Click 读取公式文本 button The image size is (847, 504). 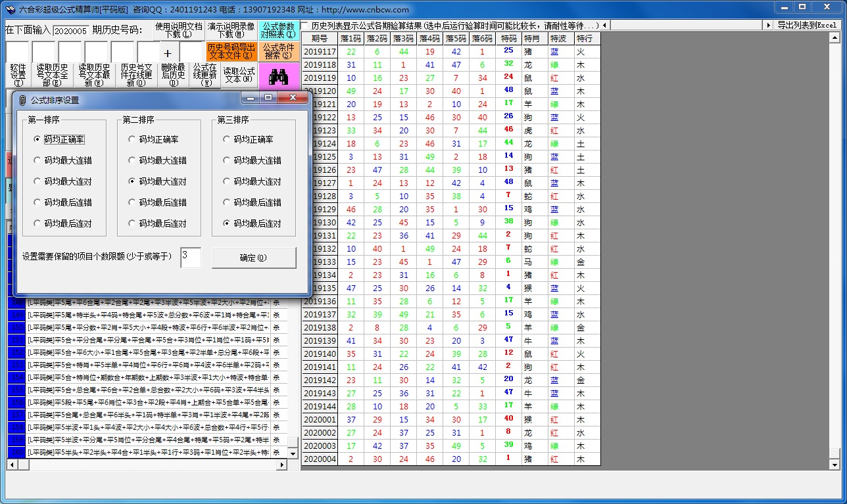[x=239, y=75]
